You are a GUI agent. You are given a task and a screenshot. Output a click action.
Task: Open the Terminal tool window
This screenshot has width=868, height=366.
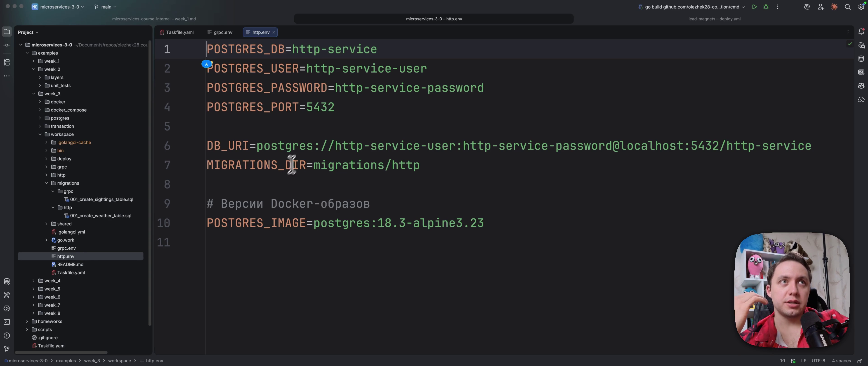7,322
